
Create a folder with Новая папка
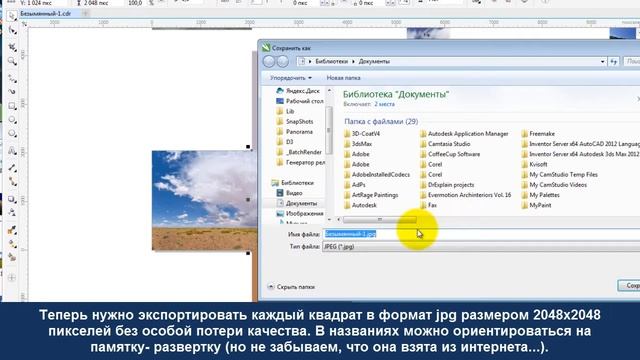tap(343, 78)
